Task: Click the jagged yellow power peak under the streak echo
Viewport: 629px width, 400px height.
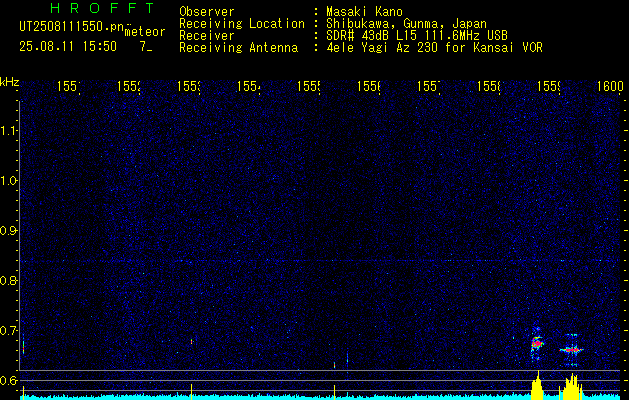Action: [x=571, y=387]
